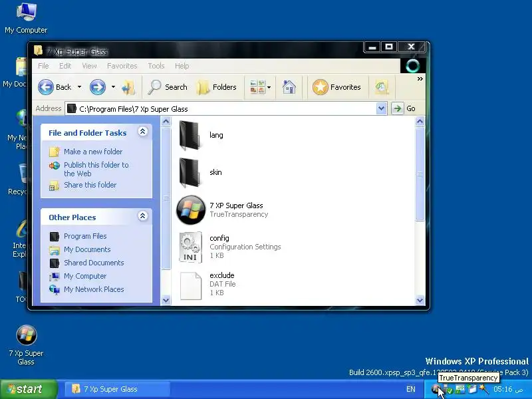Select the skin folder icon
The image size is (532, 399).
190,173
